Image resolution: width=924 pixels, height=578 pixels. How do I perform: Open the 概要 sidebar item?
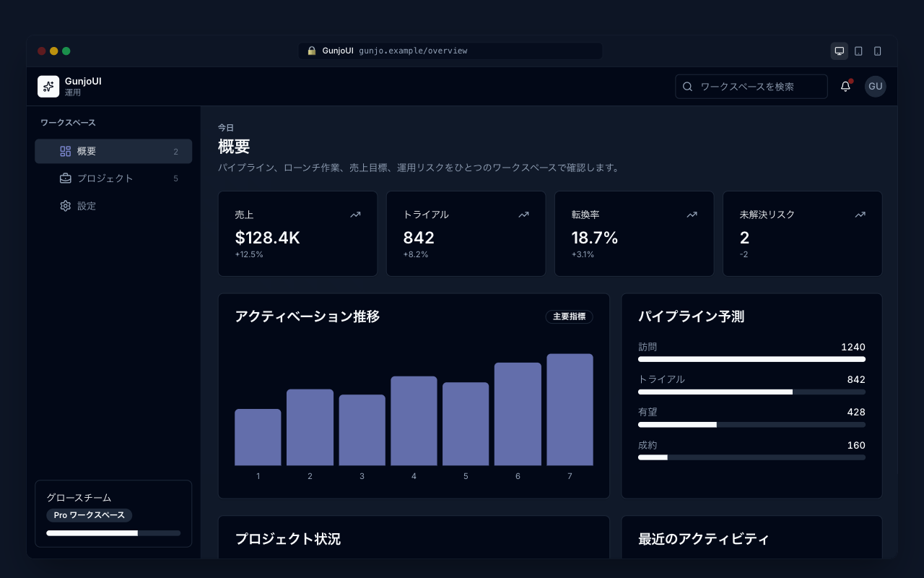coord(113,151)
